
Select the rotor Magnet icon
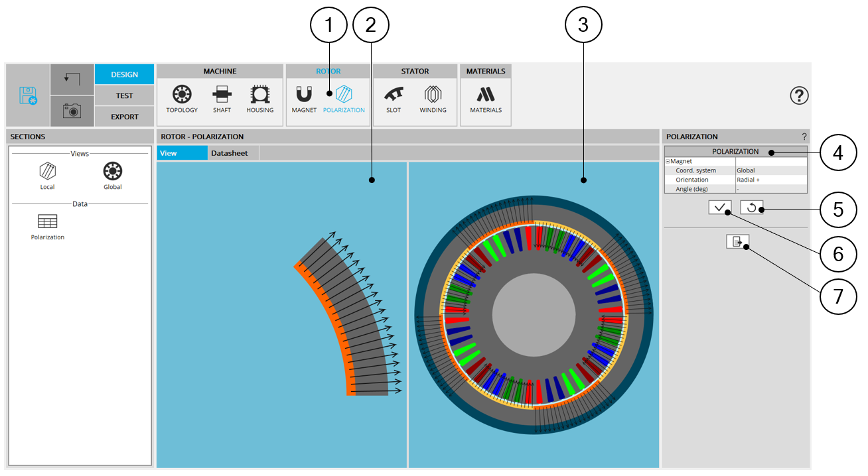pyautogui.click(x=304, y=95)
